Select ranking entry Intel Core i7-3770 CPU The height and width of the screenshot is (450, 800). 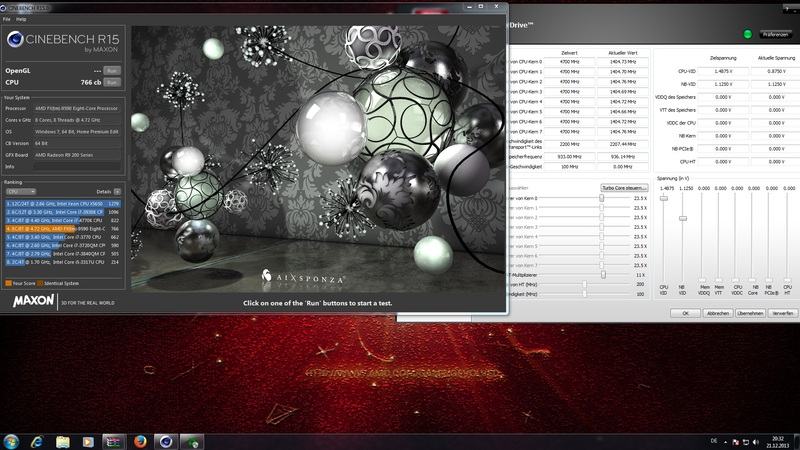63,237
